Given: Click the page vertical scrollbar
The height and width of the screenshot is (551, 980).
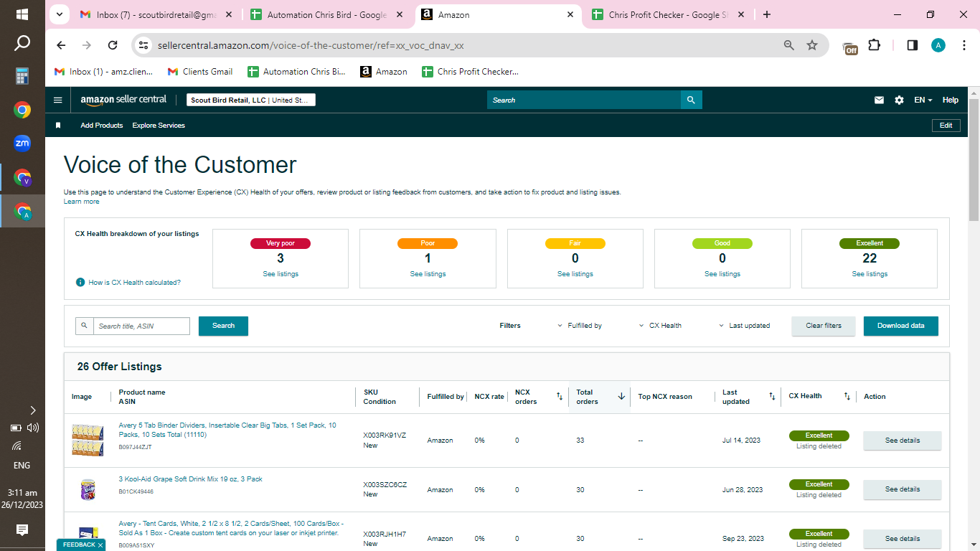Looking at the screenshot, I should (x=974, y=159).
